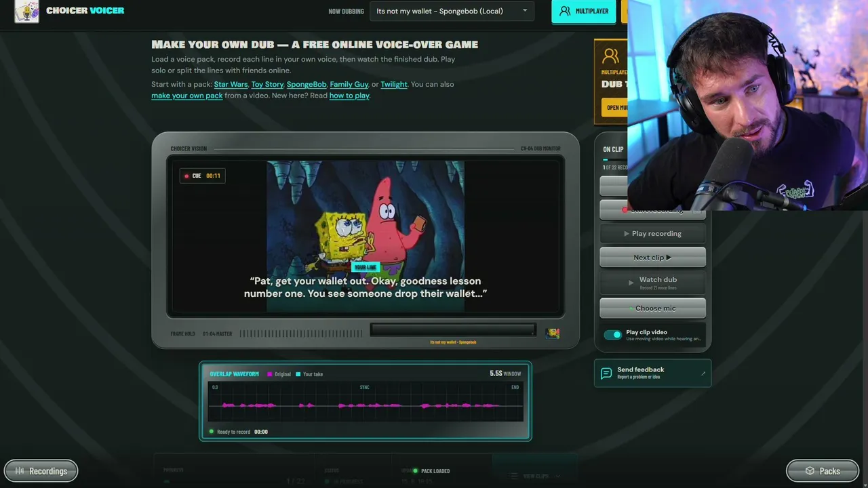868x488 pixels.
Task: Open the 'how to play' link
Action: tap(349, 96)
